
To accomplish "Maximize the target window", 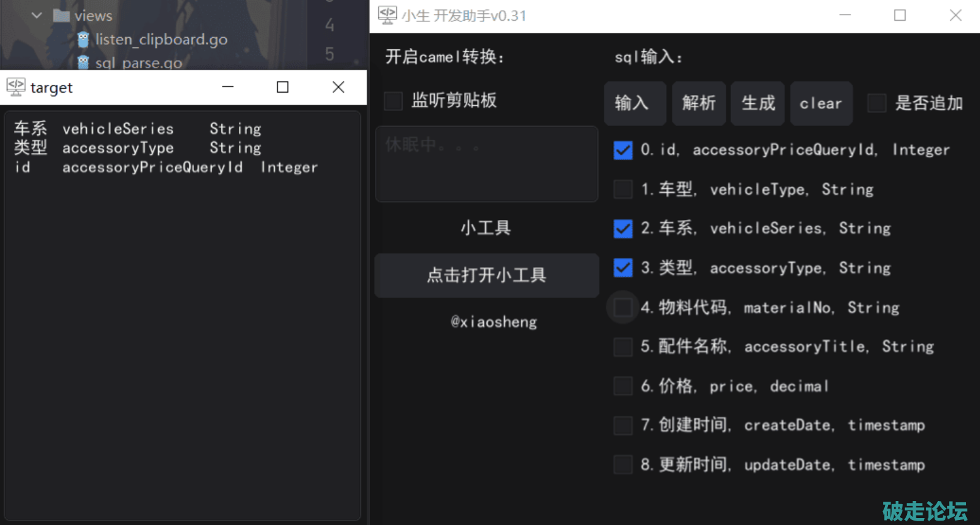I will pos(282,87).
